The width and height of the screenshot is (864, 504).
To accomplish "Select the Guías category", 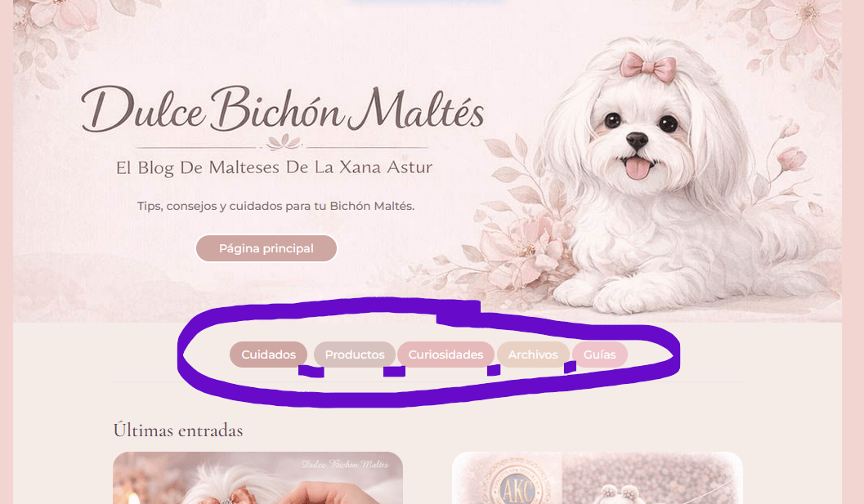I will pyautogui.click(x=599, y=355).
